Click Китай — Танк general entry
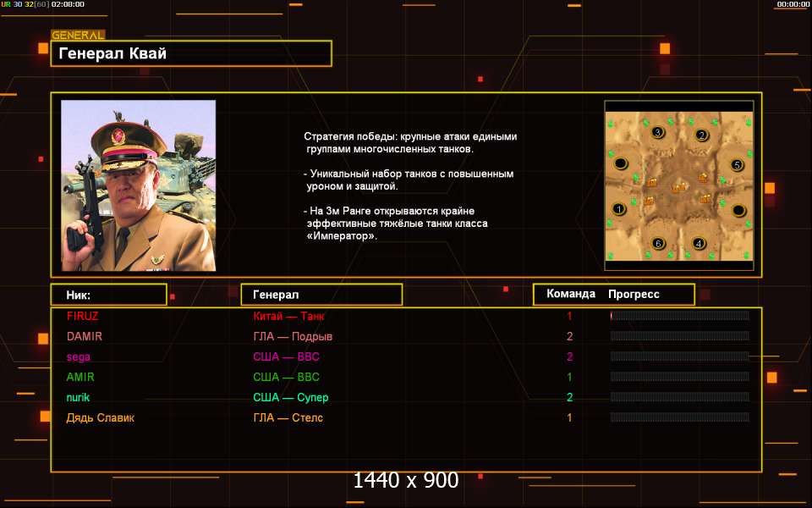Screen dimensions: 812x508 coord(288,316)
